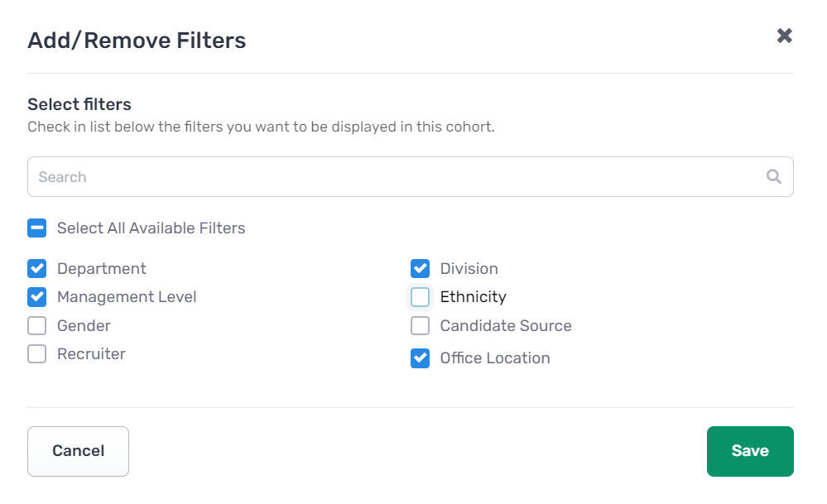Uncheck the Management Level checkbox
827x504 pixels.
37,297
